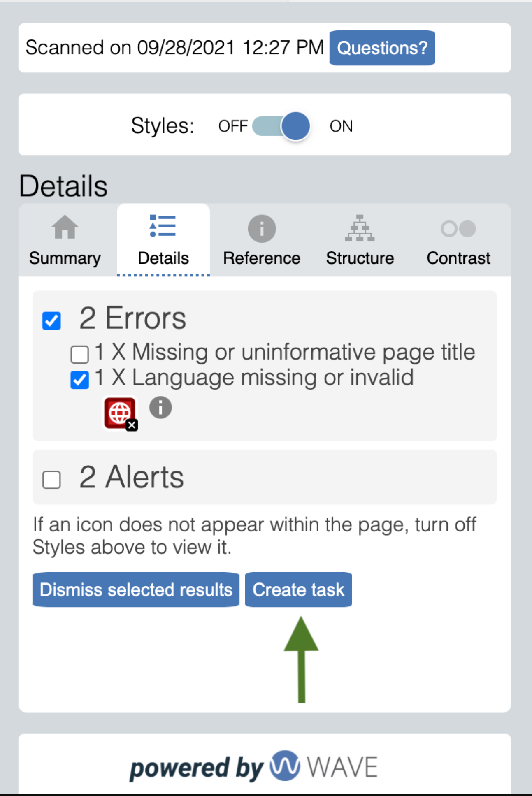
Task: Click the red globe language error icon
Action: 119,413
